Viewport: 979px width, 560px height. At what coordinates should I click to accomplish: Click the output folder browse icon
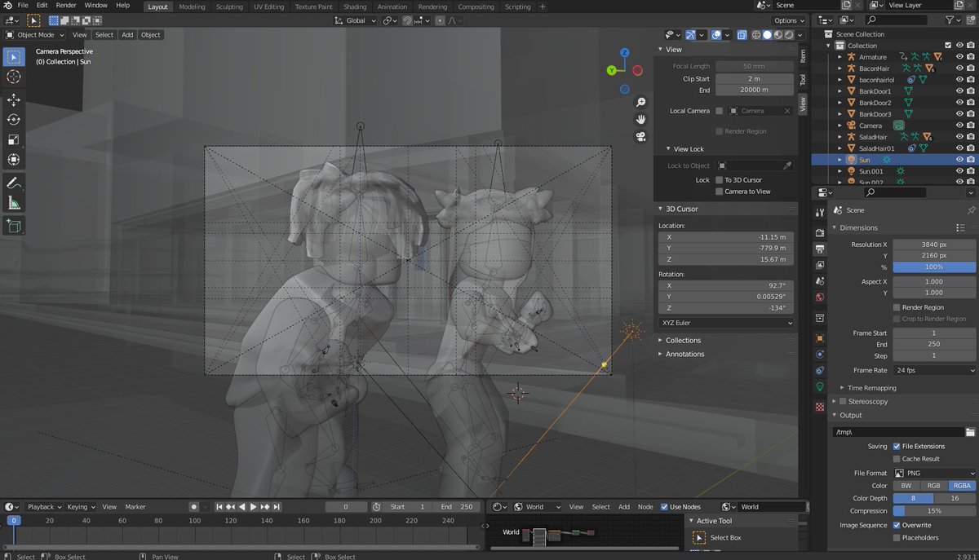[970, 432]
